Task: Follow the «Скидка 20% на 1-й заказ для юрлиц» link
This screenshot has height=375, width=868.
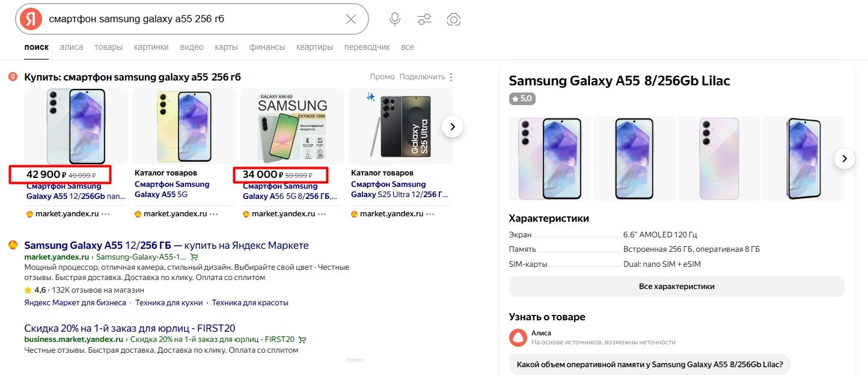Action: coord(129,328)
